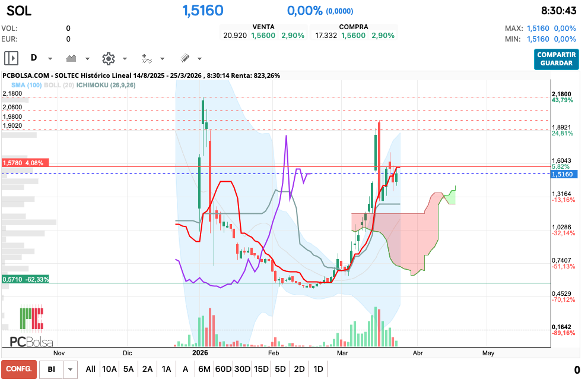Click the Abr month label on the axis
The width and height of the screenshot is (588, 382).
click(418, 353)
